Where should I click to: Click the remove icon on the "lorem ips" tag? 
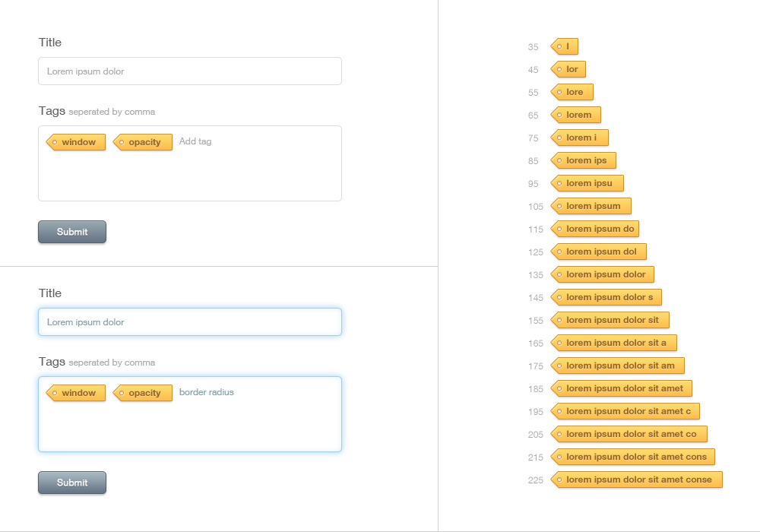[x=560, y=160]
